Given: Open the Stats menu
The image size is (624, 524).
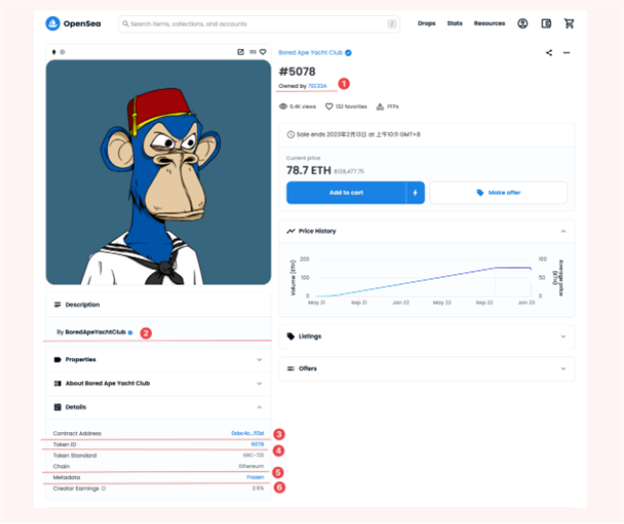Looking at the screenshot, I should click(454, 23).
